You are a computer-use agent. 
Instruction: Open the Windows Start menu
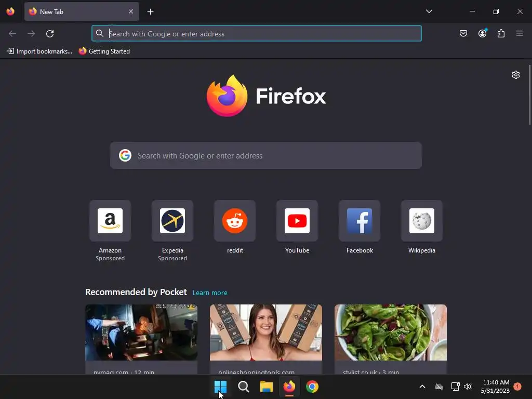[220, 387]
